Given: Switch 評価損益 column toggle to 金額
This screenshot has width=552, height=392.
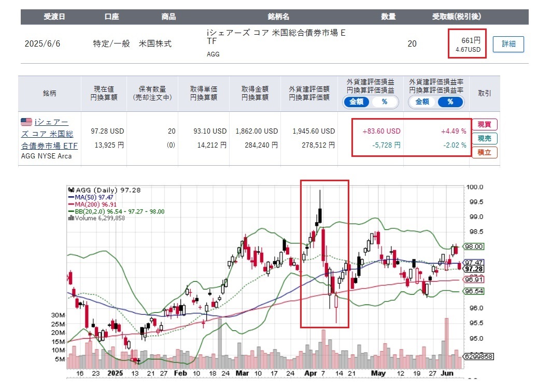Looking at the screenshot, I should tap(356, 102).
